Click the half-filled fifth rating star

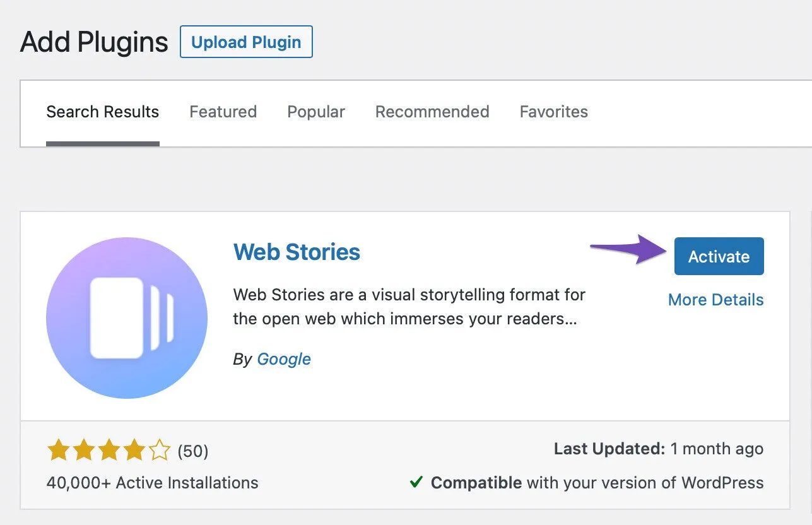(158, 451)
